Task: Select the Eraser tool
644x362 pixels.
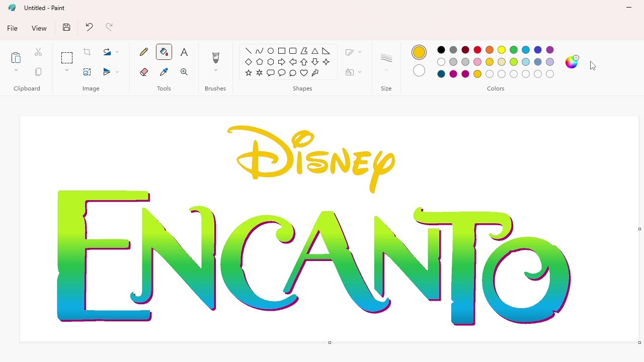Action: [x=144, y=72]
